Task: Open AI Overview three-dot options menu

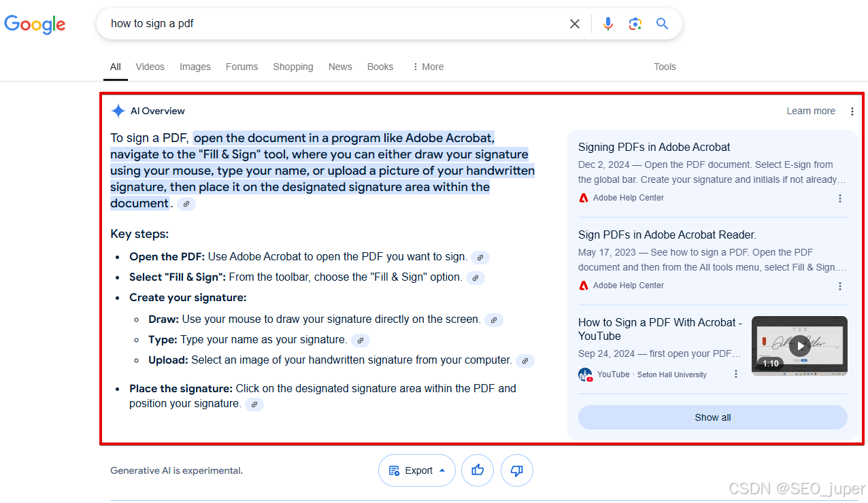Action: [852, 111]
